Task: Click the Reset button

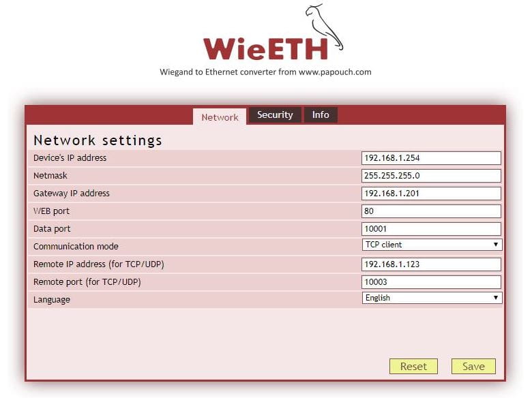Action: (x=413, y=367)
